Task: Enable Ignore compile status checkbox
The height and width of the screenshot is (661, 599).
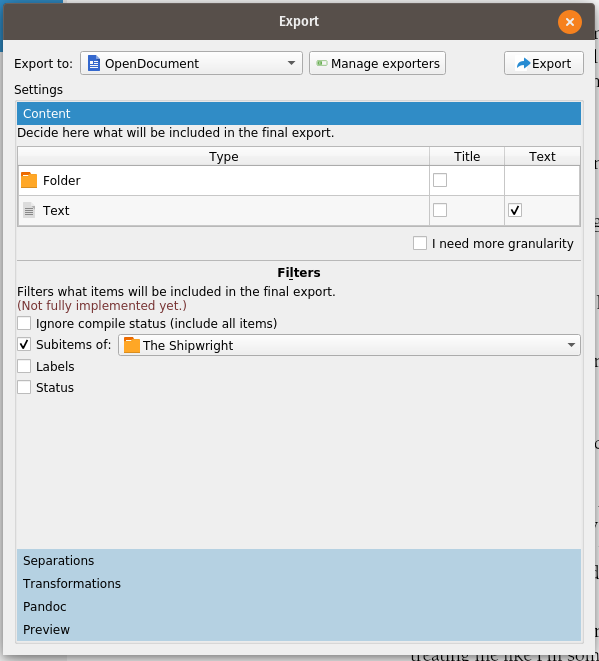Action: point(24,323)
